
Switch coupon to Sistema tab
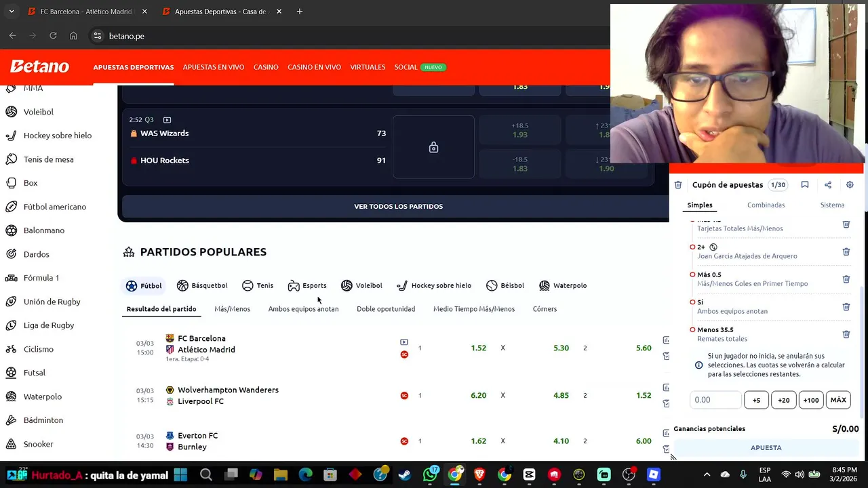coord(832,205)
